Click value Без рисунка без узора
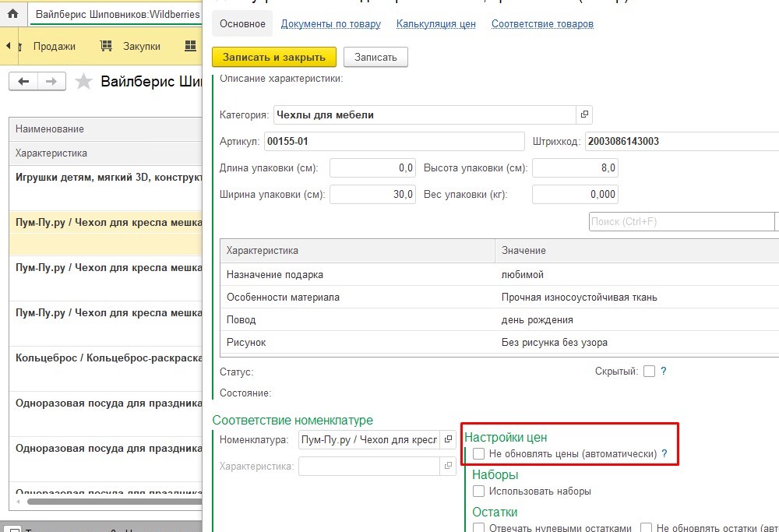The height and width of the screenshot is (532, 779). tap(555, 342)
